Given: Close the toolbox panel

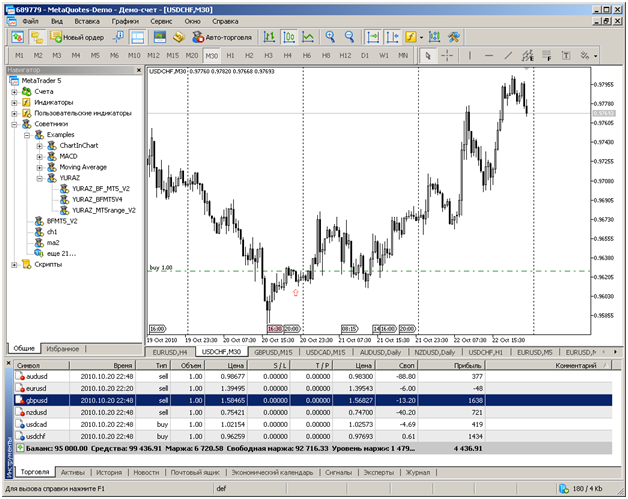Looking at the screenshot, I should pos(9,364).
